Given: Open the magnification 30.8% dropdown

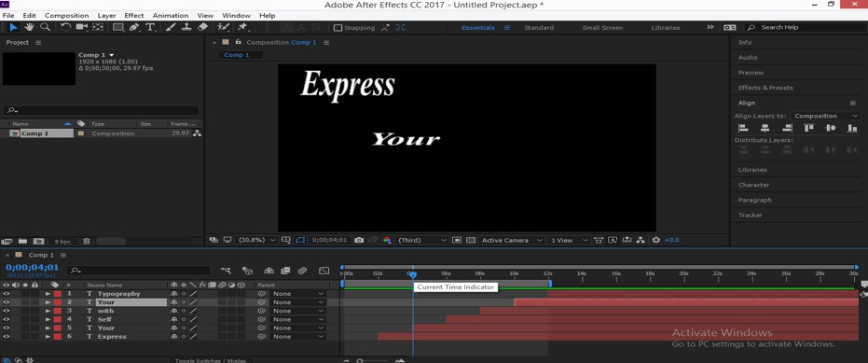Looking at the screenshot, I should click(x=257, y=240).
